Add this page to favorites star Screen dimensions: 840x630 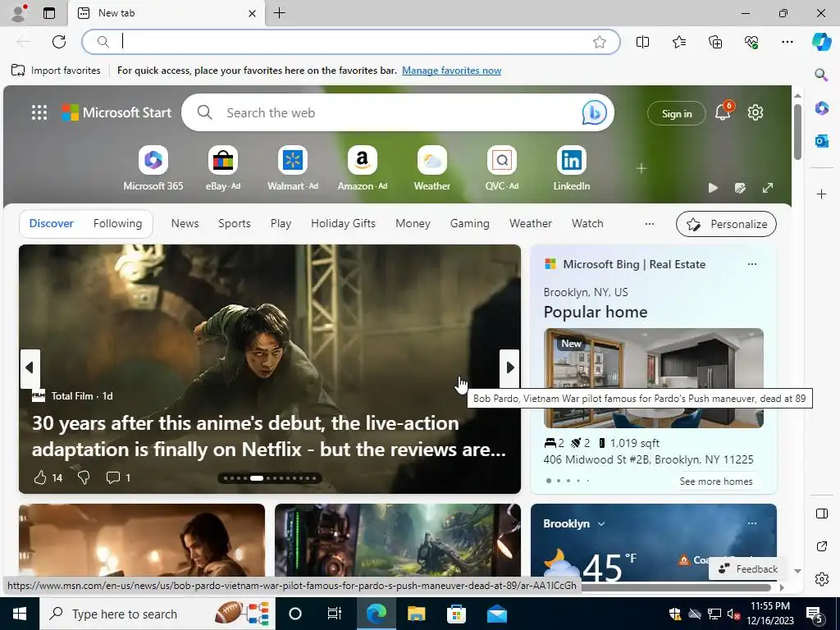coord(600,42)
